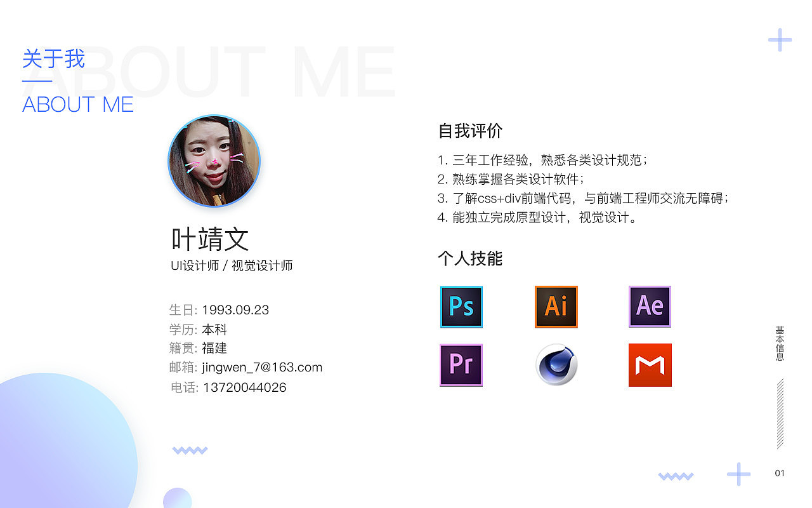Click the circular profile photo
Screen dimensions: 812x508
tap(214, 161)
